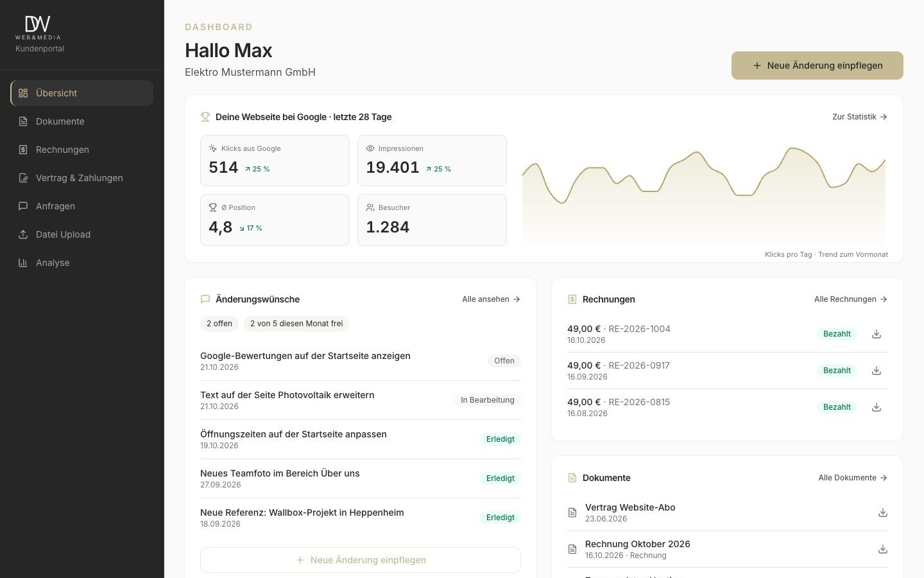The image size is (924, 578).
Task: Click the cursor icon in Klicks card
Action: pos(213,148)
